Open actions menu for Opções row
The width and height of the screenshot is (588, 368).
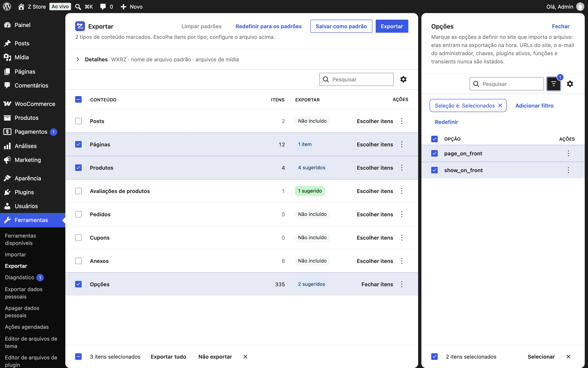click(x=402, y=284)
